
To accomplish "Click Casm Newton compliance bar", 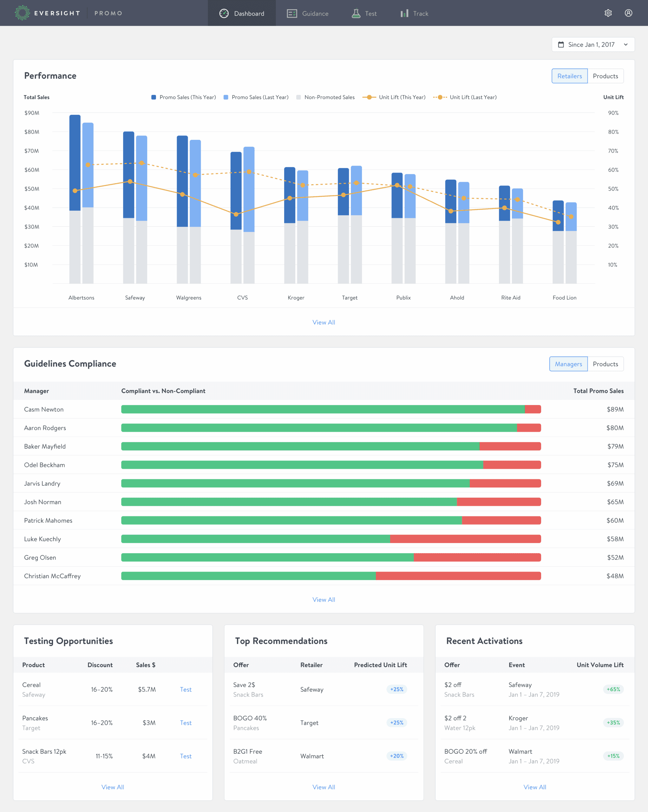I will (331, 409).
